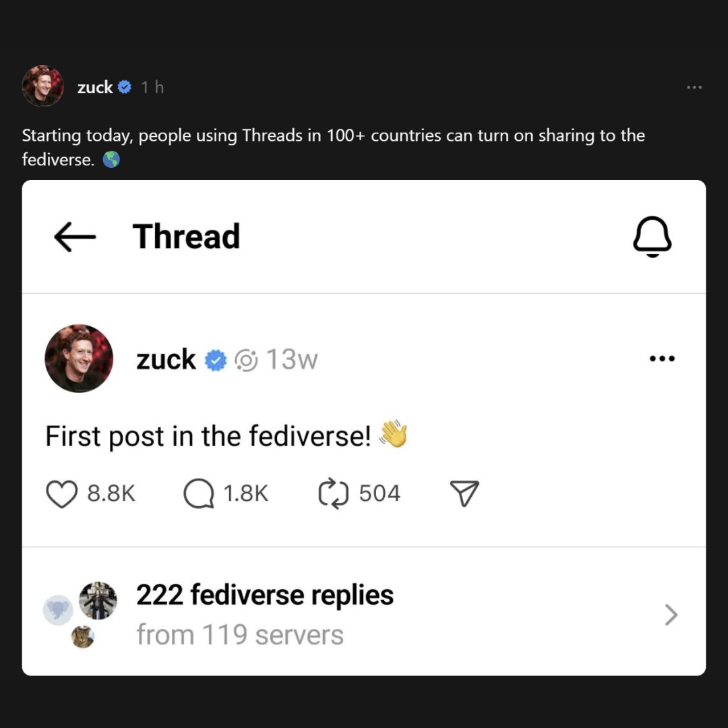Open options with the three-dot menu on the post

[x=662, y=359]
